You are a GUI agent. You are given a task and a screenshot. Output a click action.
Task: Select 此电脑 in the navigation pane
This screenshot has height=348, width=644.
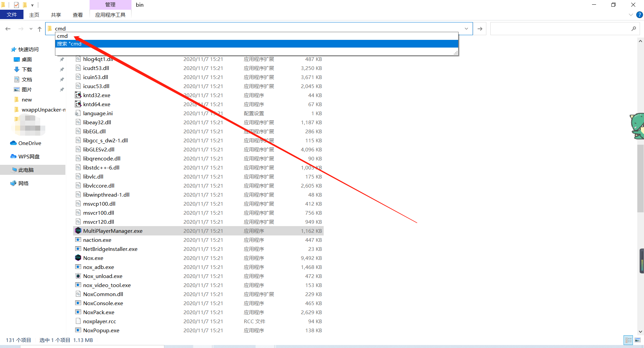(26, 170)
